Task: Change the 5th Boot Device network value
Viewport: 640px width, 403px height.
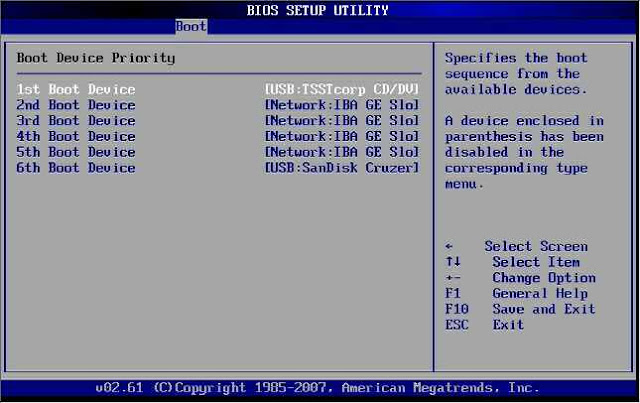Action: coord(341,152)
